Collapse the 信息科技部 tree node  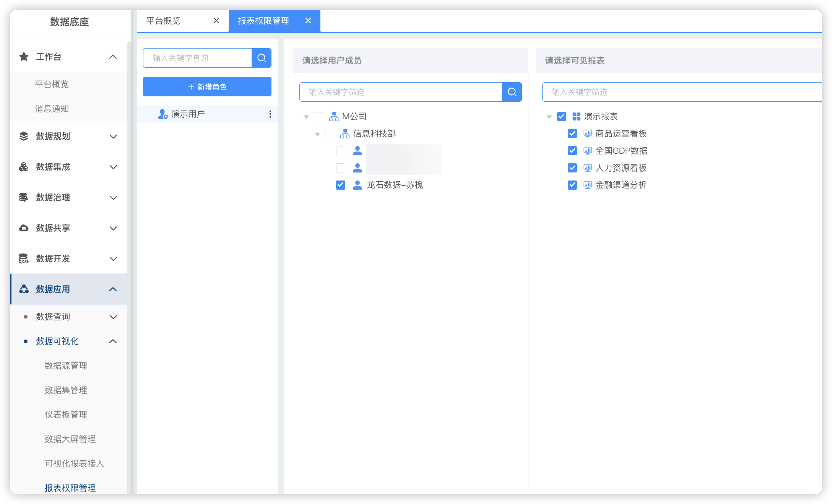(x=317, y=134)
